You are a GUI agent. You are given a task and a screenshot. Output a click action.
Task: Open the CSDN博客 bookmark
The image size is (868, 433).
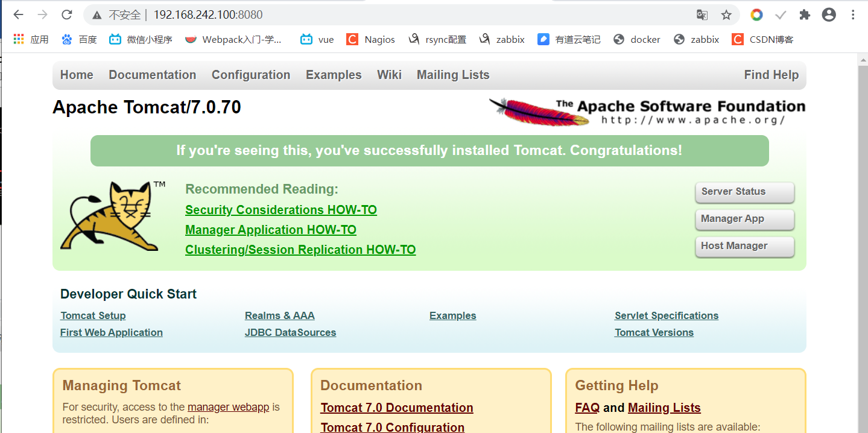[762, 39]
